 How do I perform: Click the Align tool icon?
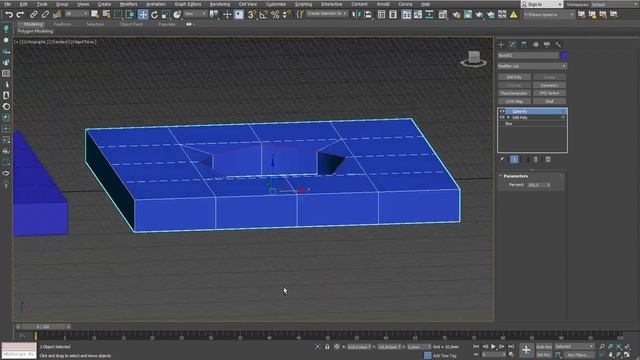368,15
